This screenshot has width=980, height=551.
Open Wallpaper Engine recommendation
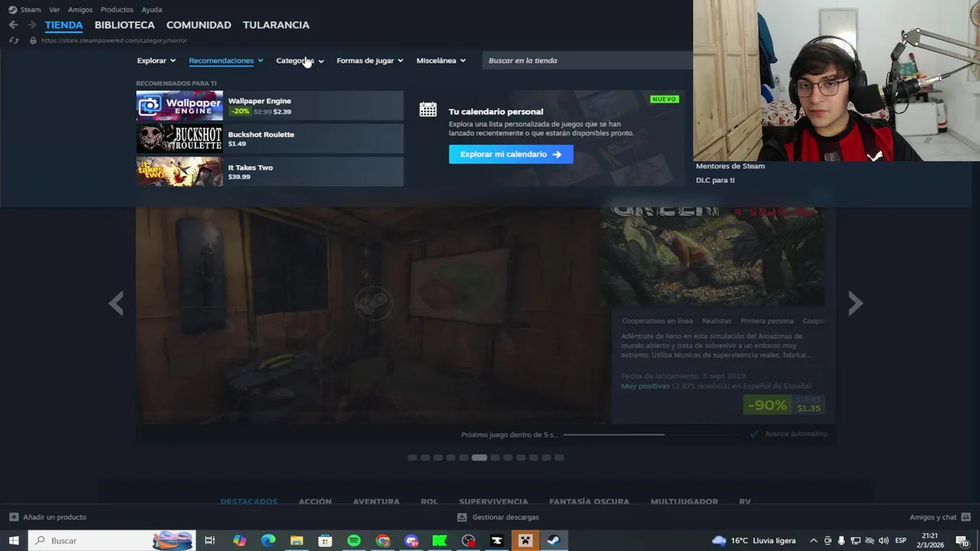[269, 106]
